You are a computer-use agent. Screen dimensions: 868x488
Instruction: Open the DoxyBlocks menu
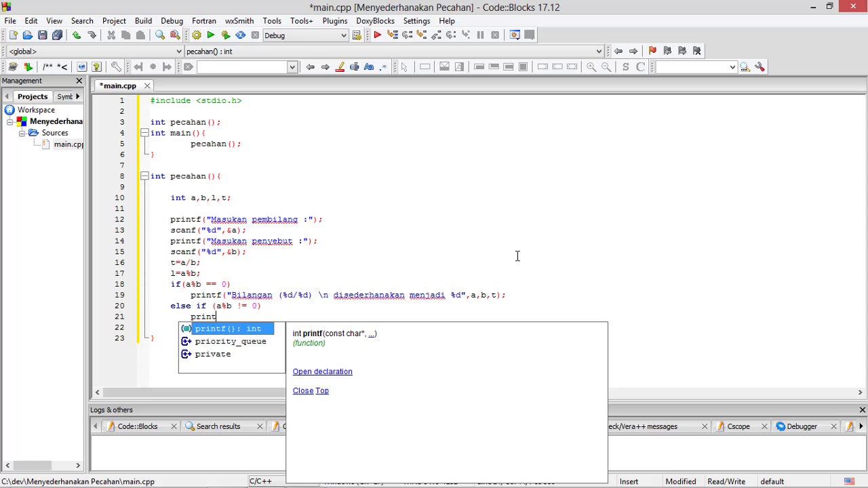[375, 20]
